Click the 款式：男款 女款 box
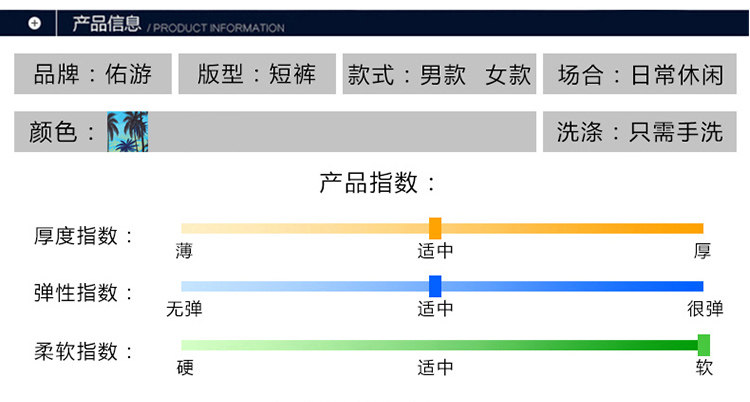This screenshot has width=750, height=402. [439, 75]
